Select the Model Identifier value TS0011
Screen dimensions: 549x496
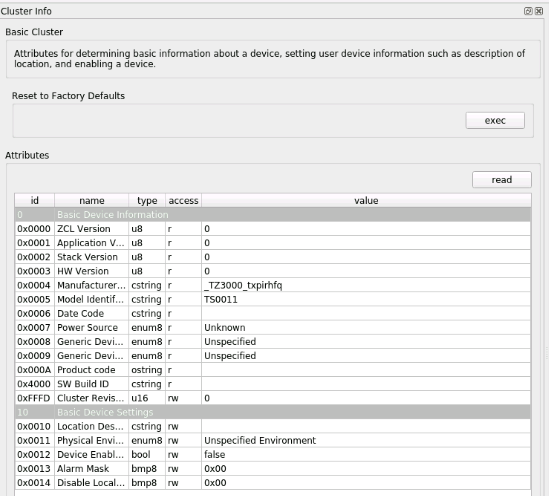pos(221,300)
